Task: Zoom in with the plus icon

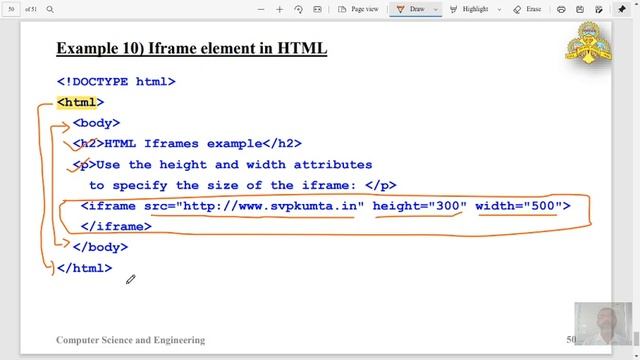Action: (280, 9)
